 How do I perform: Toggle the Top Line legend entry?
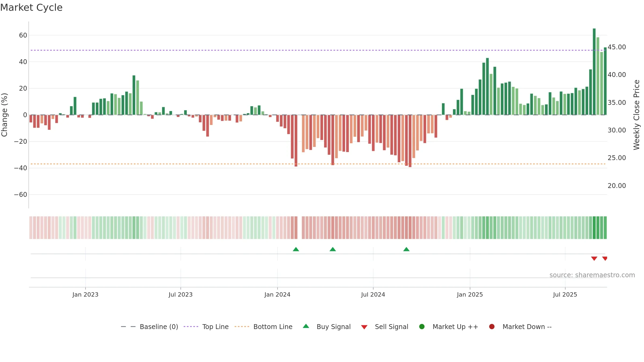(x=206, y=327)
